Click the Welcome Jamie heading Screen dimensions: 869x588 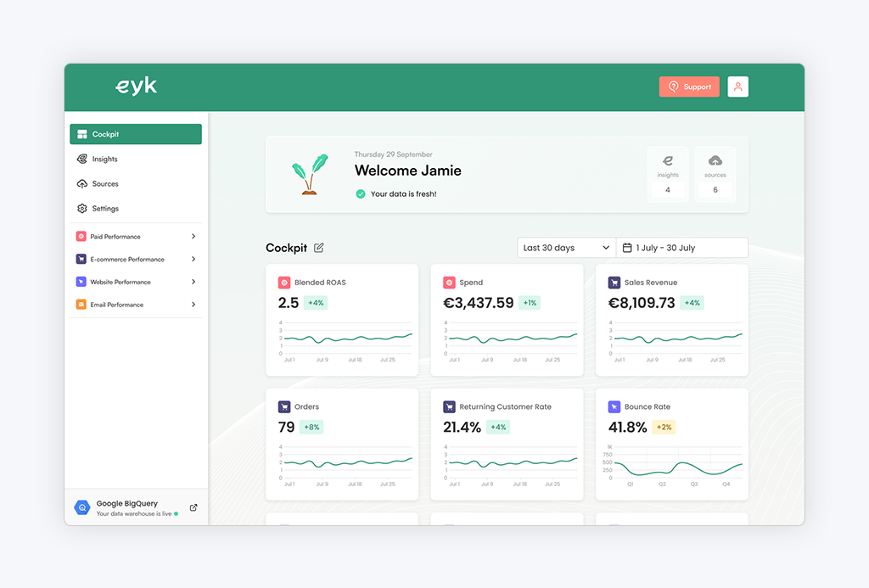click(408, 171)
